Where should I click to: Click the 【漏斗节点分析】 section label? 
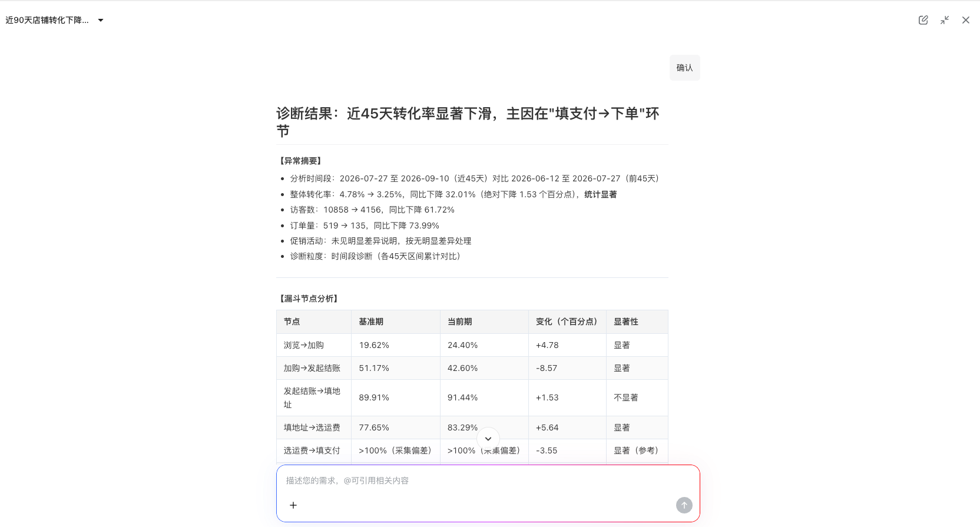pyautogui.click(x=309, y=299)
